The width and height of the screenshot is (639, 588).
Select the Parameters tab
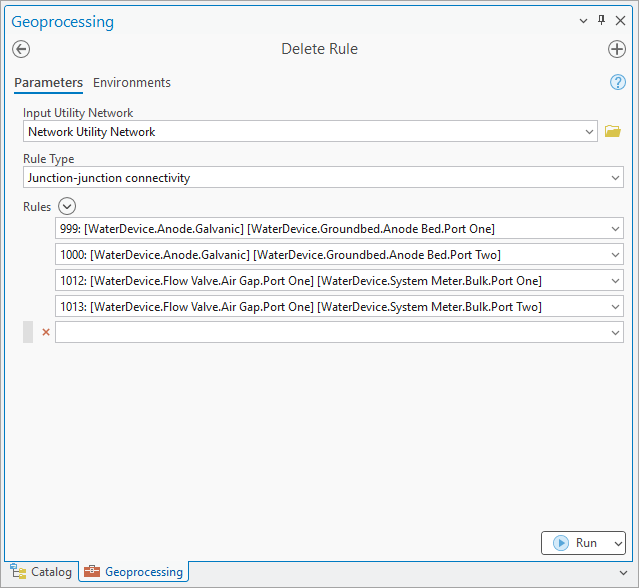click(48, 83)
